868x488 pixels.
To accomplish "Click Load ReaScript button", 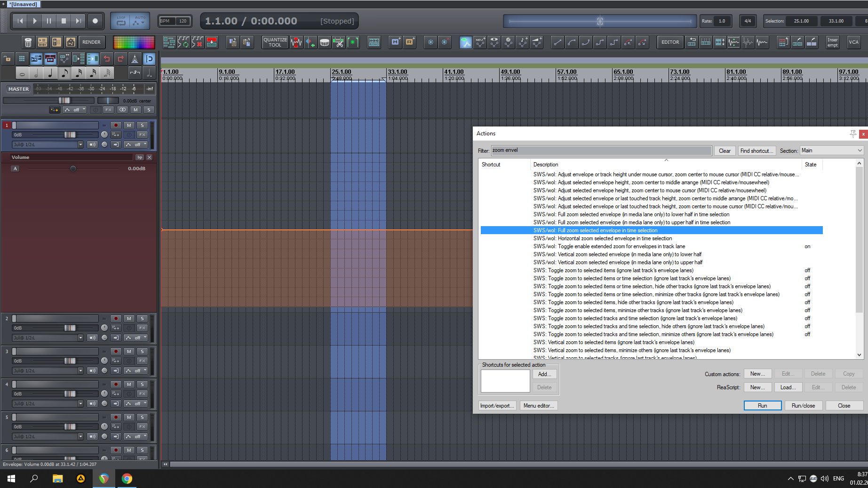I will click(x=788, y=387).
